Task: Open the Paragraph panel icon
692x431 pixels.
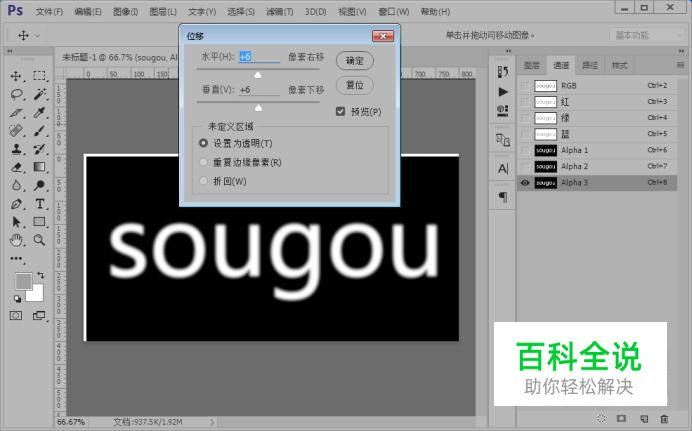Action: pyautogui.click(x=503, y=197)
